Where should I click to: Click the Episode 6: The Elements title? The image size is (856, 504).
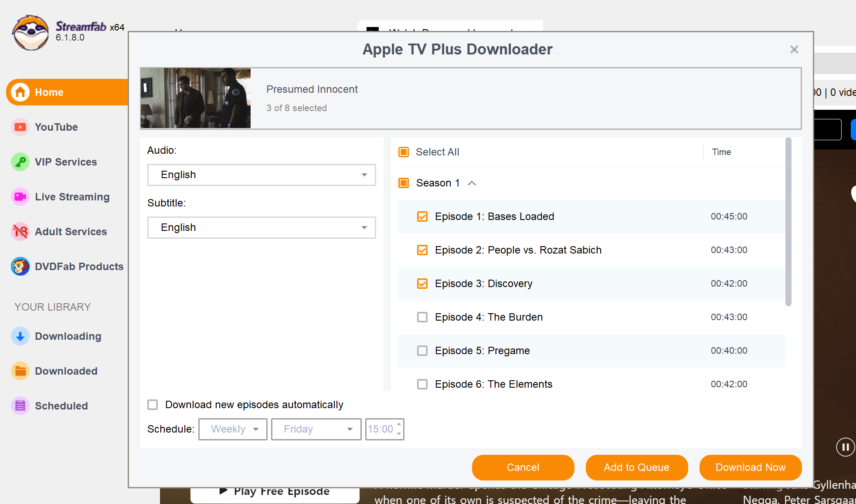pos(494,384)
